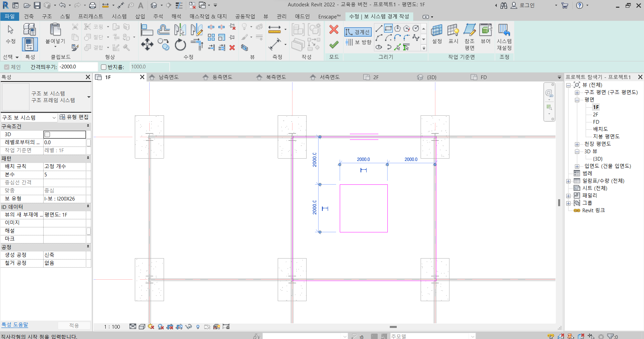
Task: Click the Save icon in quick access toolbar
Action: (x=37, y=5)
